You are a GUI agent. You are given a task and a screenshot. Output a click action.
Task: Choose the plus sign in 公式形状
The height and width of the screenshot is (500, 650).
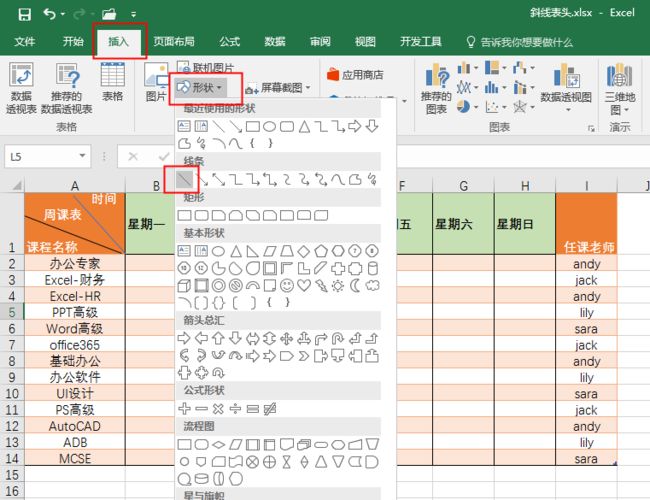[x=184, y=409]
